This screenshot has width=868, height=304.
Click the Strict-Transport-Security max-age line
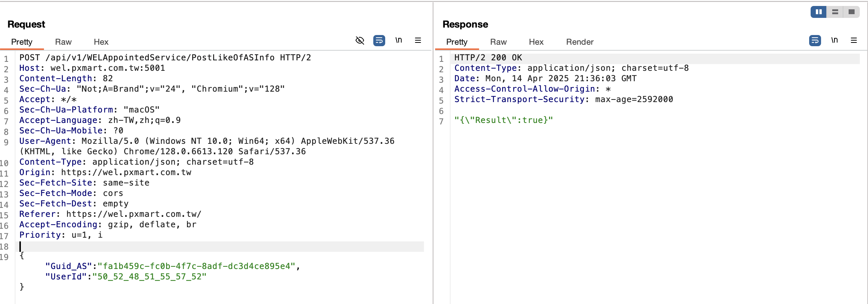pyautogui.click(x=564, y=99)
